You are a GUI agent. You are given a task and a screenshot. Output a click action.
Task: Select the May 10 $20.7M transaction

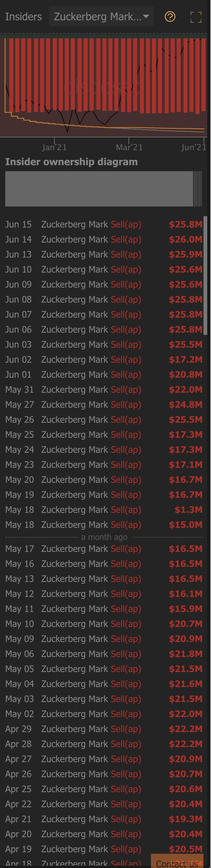pos(104,624)
